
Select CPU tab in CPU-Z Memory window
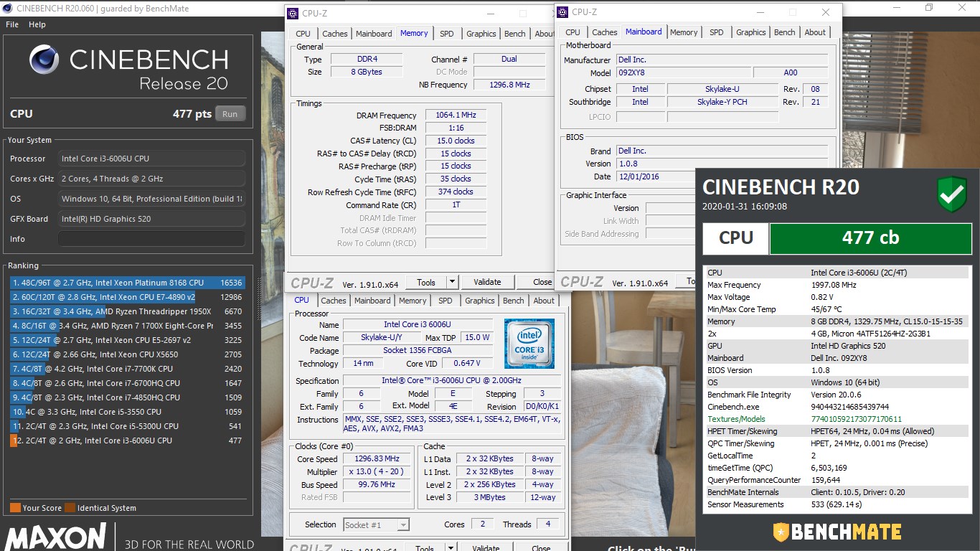tap(303, 34)
